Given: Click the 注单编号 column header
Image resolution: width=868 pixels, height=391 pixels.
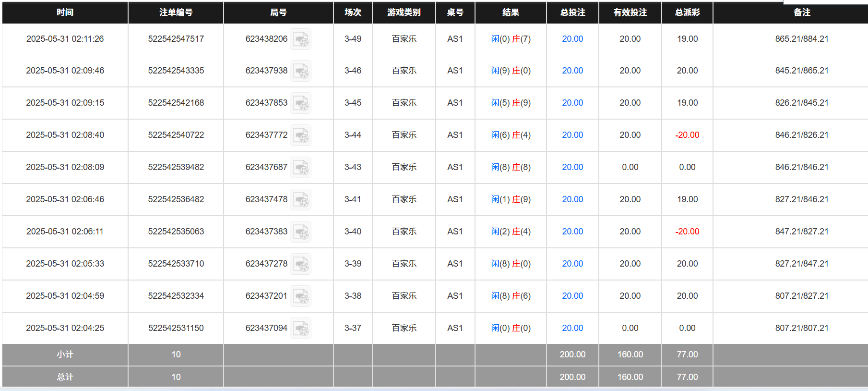Looking at the screenshot, I should [x=176, y=12].
